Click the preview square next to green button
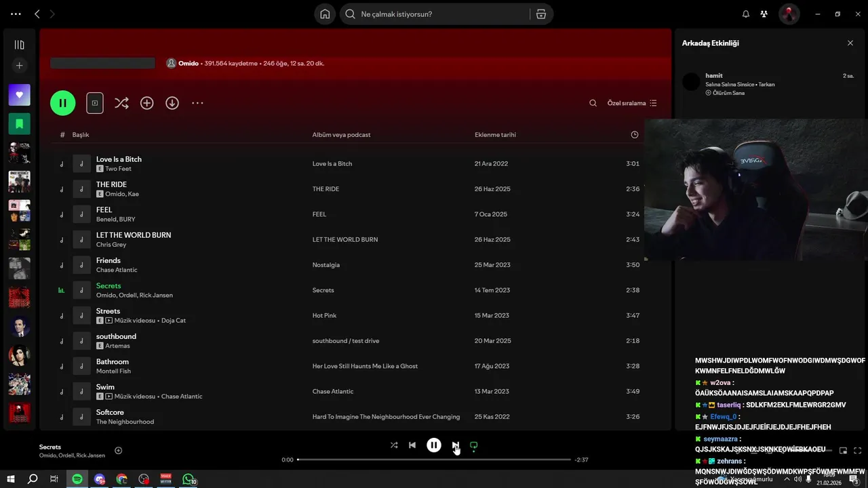The height and width of the screenshot is (488, 868). click(94, 103)
